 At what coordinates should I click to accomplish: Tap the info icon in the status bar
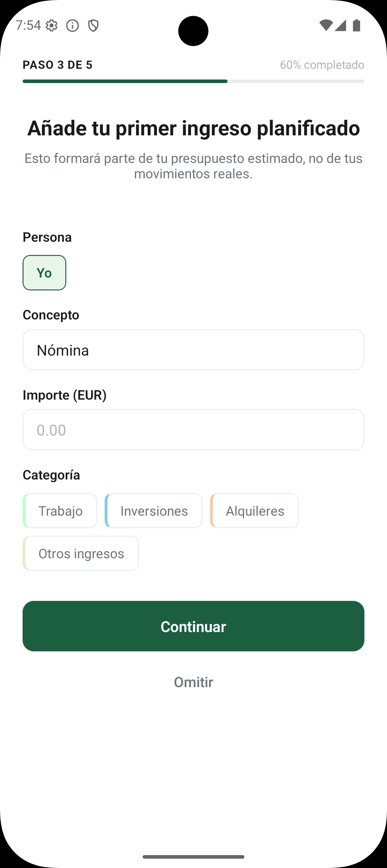tap(72, 25)
